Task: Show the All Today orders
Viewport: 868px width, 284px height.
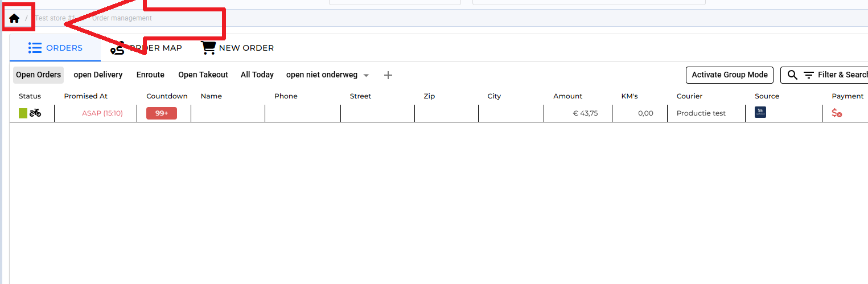Action: pyautogui.click(x=257, y=75)
